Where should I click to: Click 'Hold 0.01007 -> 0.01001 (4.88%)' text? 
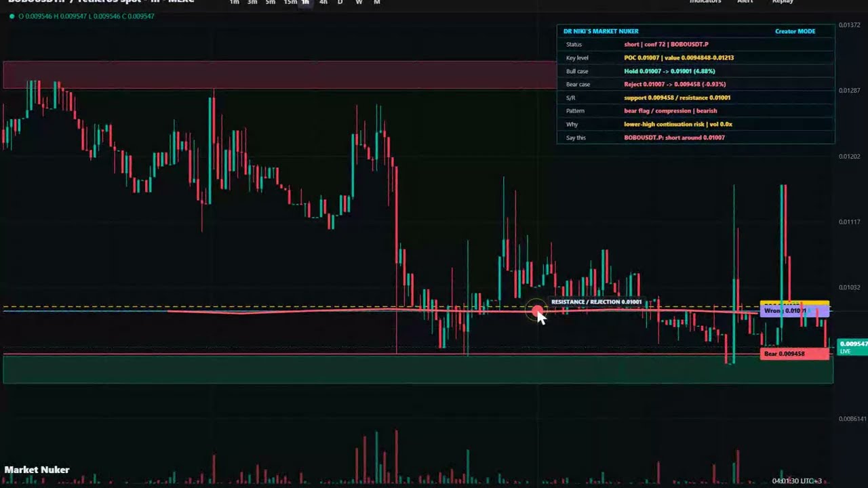[x=669, y=71]
